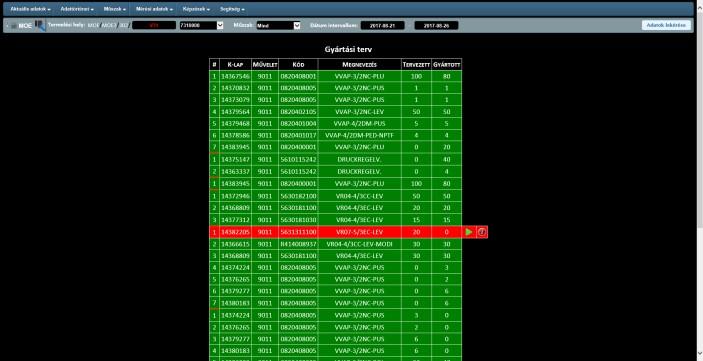Open the Segítség menu

232,9
